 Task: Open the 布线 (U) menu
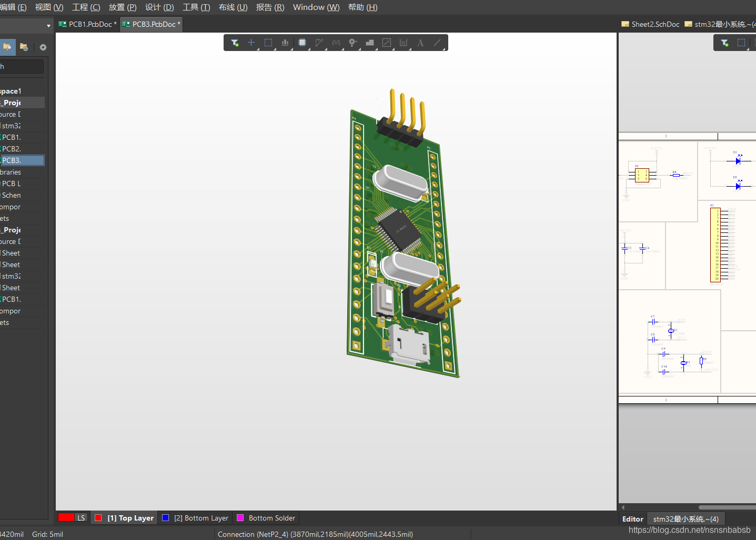pos(233,7)
